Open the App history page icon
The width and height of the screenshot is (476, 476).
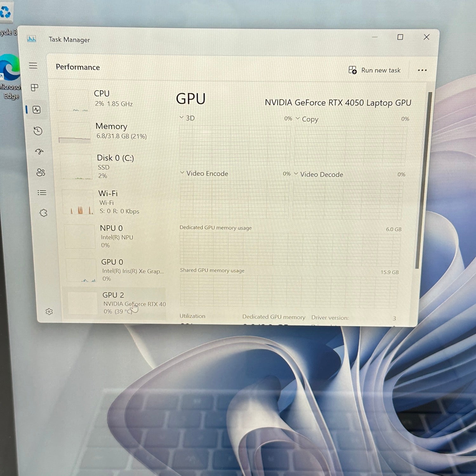(x=38, y=131)
